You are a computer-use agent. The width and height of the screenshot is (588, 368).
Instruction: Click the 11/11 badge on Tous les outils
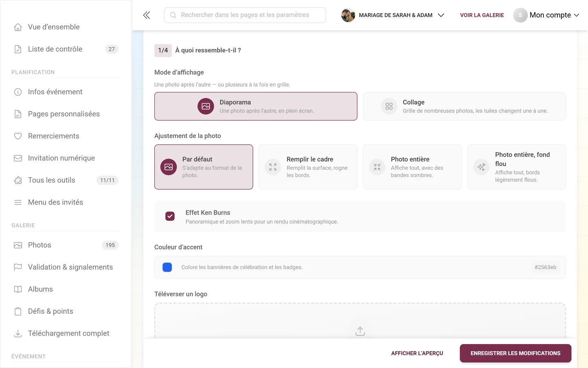[x=107, y=180]
